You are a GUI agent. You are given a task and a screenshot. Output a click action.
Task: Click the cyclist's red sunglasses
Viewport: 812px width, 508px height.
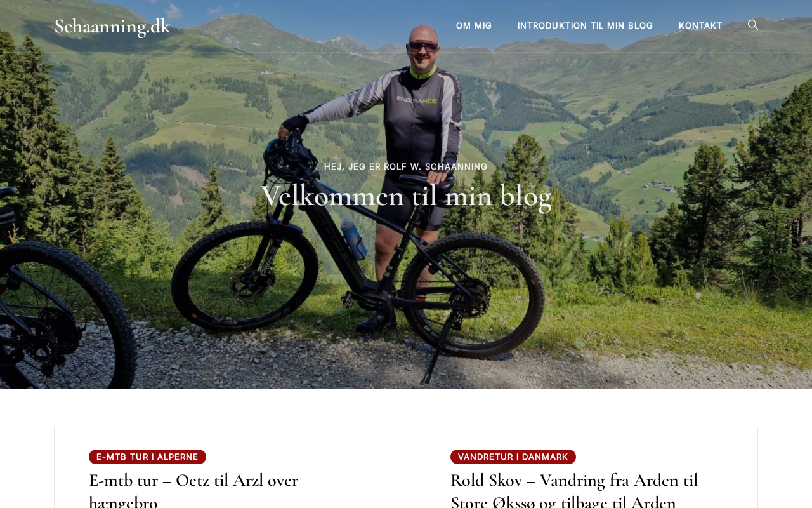click(423, 46)
